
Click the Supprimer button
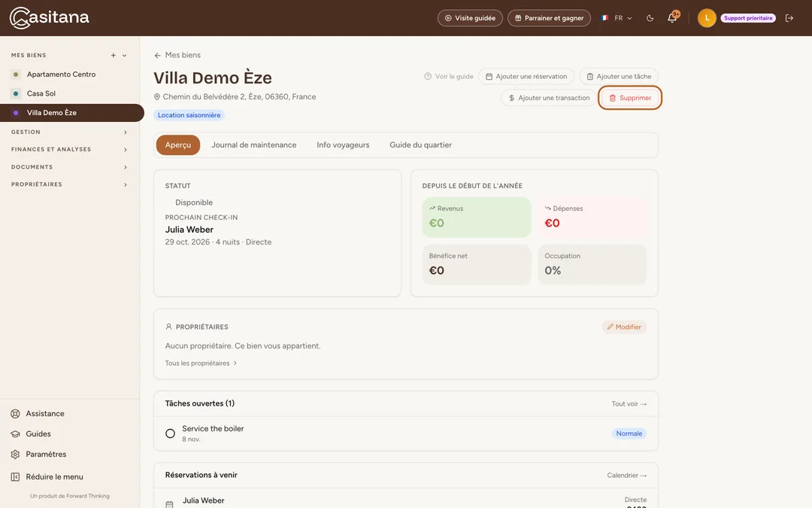pyautogui.click(x=630, y=97)
